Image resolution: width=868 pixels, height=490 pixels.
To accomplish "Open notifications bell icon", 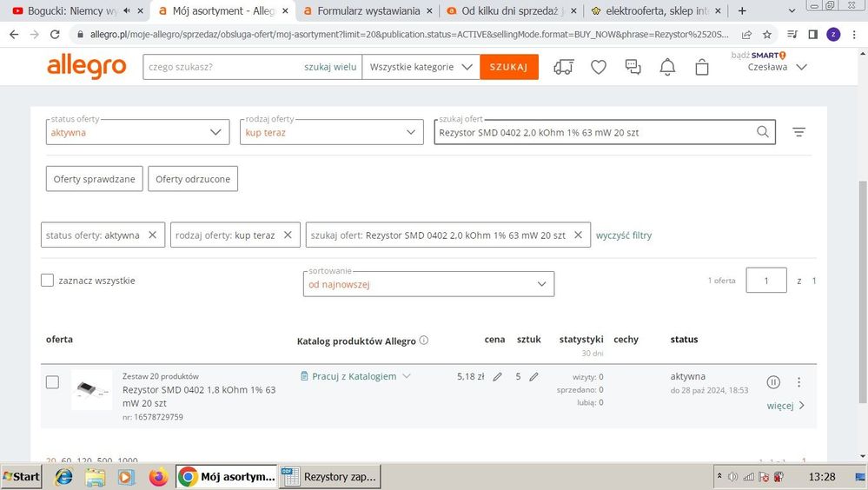I will (x=667, y=67).
